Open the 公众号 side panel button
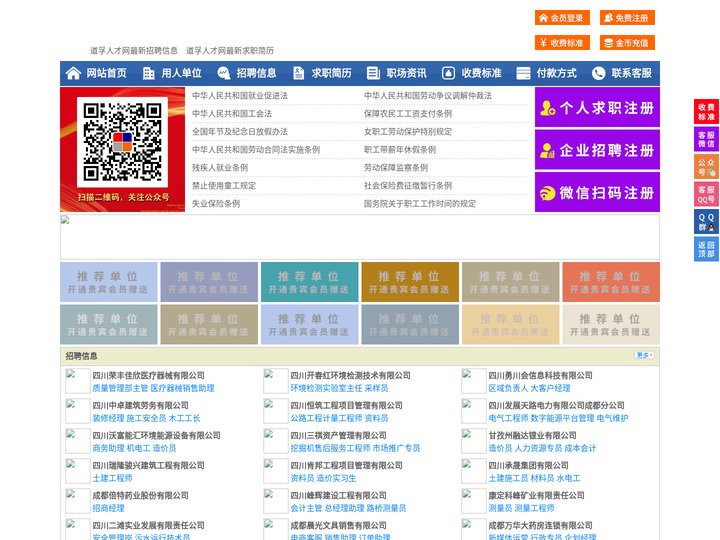Image resolution: width=720 pixels, height=540 pixels. [x=706, y=167]
